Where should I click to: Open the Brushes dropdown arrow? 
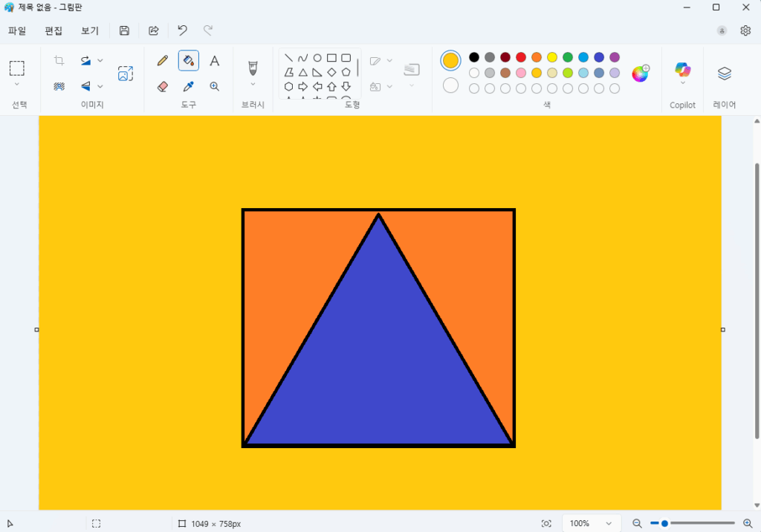[x=253, y=84]
